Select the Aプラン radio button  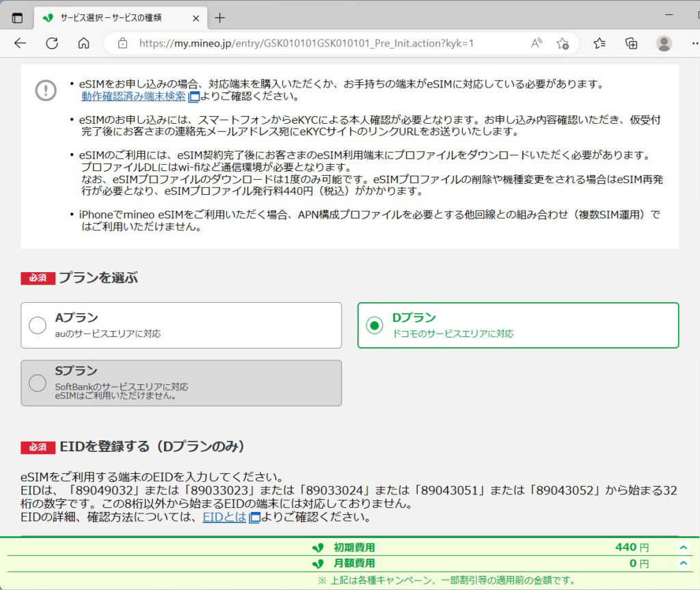click(x=38, y=325)
